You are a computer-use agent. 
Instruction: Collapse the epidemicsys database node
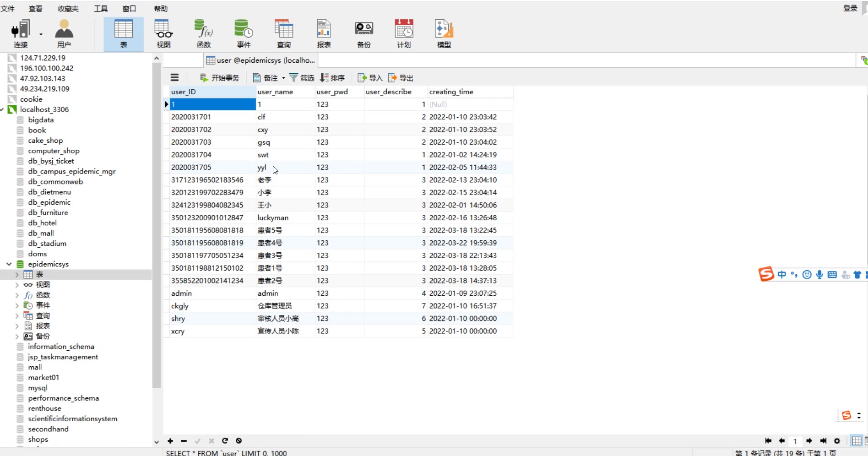pos(9,264)
